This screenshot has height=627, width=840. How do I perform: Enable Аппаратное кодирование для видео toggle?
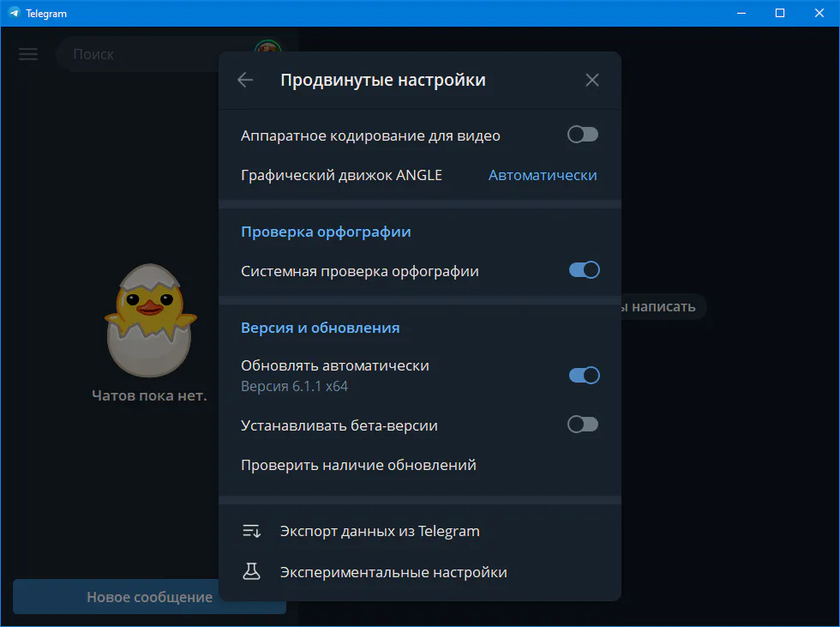583,135
